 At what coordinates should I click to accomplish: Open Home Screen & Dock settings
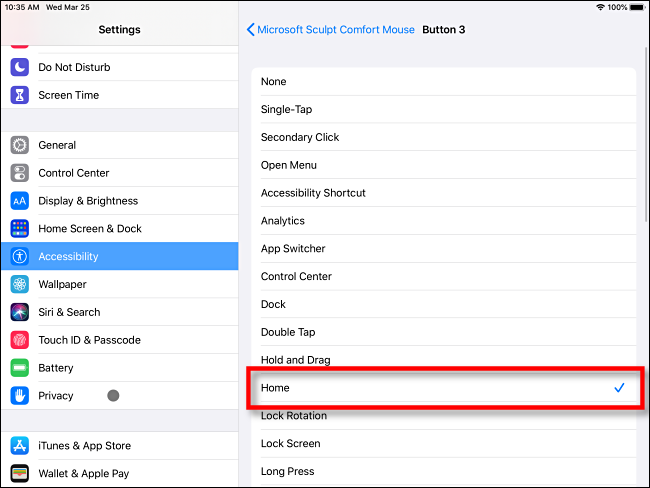pyautogui.click(x=119, y=229)
